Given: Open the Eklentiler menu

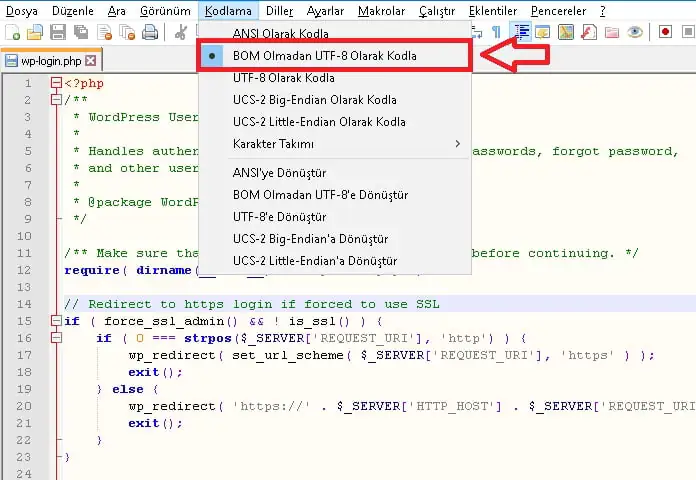Looking at the screenshot, I should click(493, 11).
